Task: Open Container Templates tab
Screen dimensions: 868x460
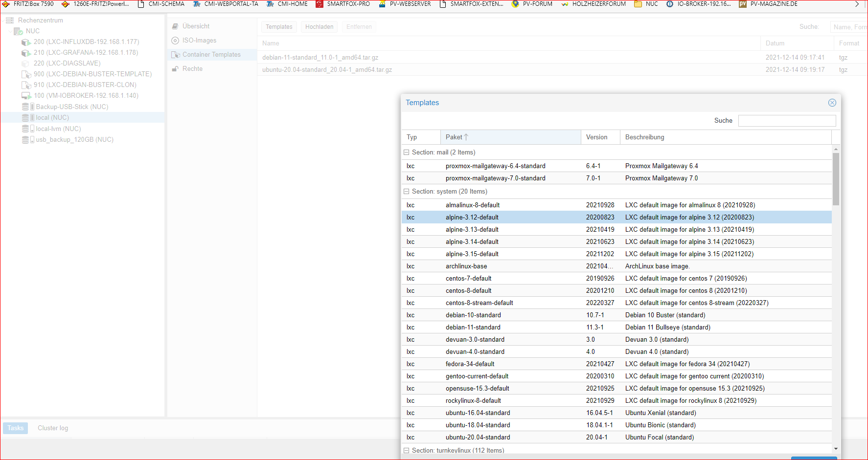Action: click(x=212, y=55)
